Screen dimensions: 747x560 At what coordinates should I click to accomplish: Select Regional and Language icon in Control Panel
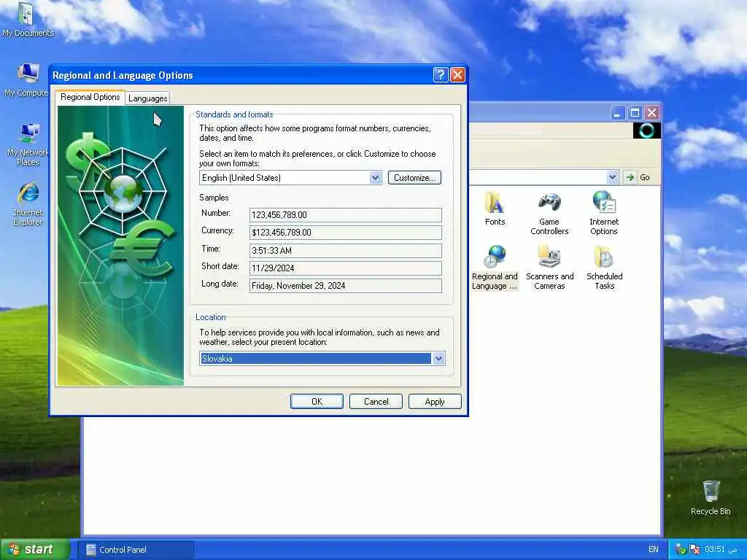[495, 268]
